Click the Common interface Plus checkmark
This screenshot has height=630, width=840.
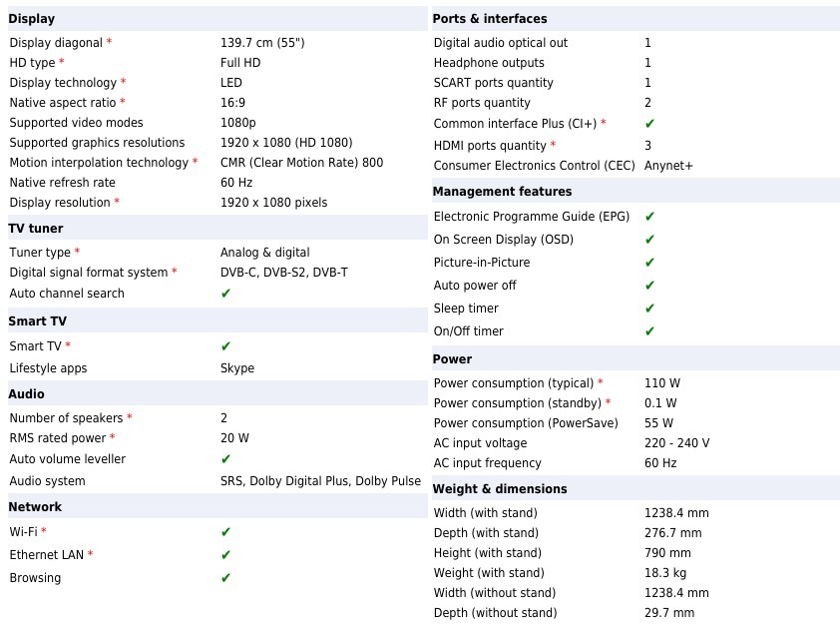coord(649,124)
